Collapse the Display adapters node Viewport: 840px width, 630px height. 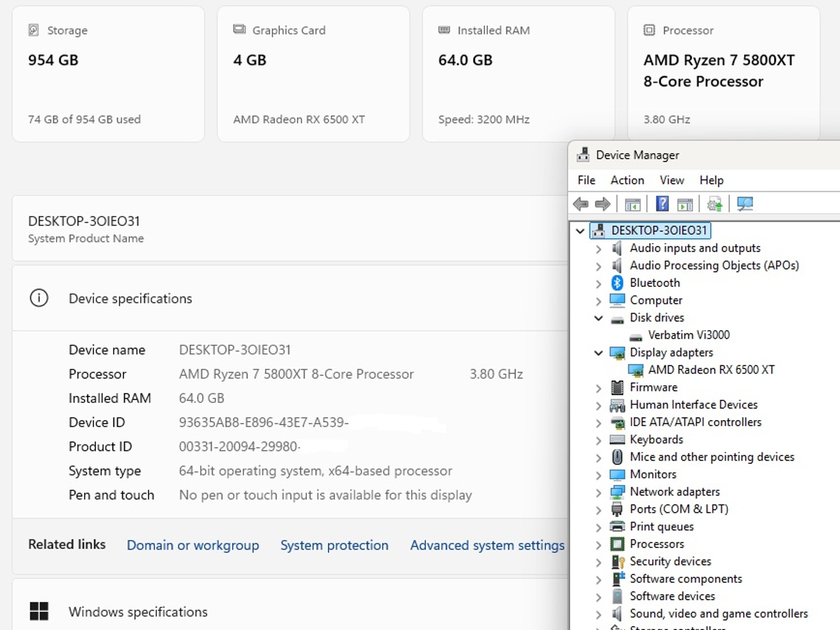pos(598,353)
